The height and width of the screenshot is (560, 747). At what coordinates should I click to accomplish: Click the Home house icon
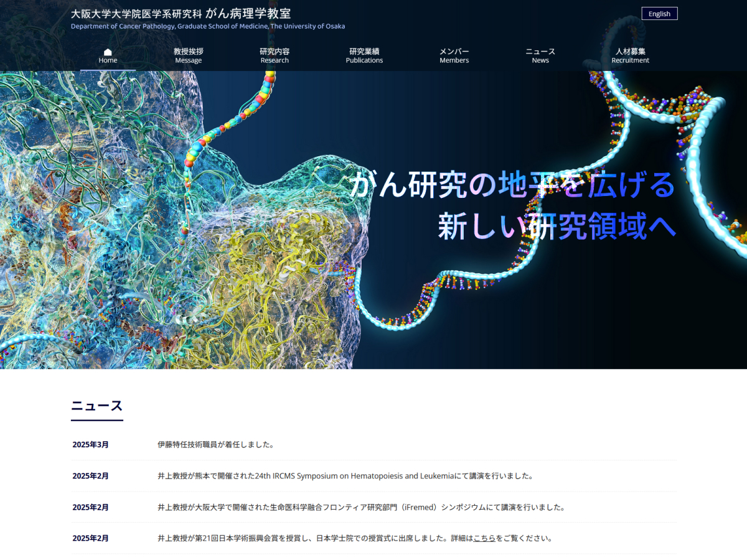pyautogui.click(x=108, y=52)
